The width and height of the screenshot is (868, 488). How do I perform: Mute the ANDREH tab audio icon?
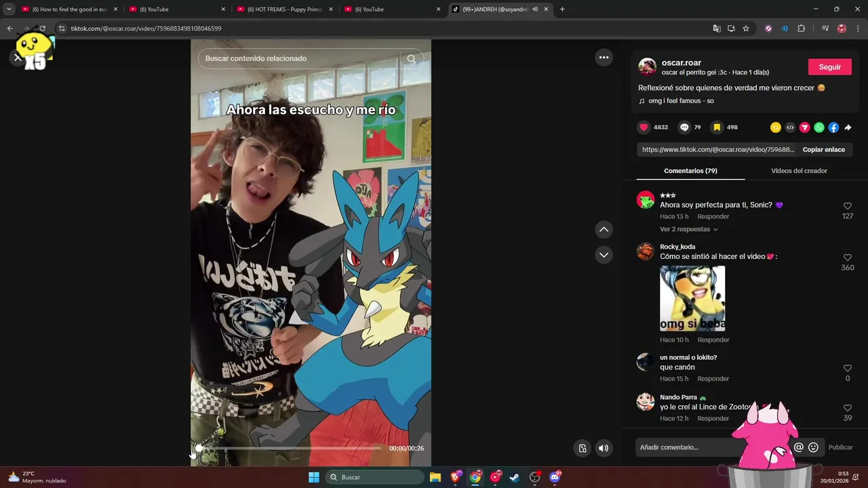535,9
